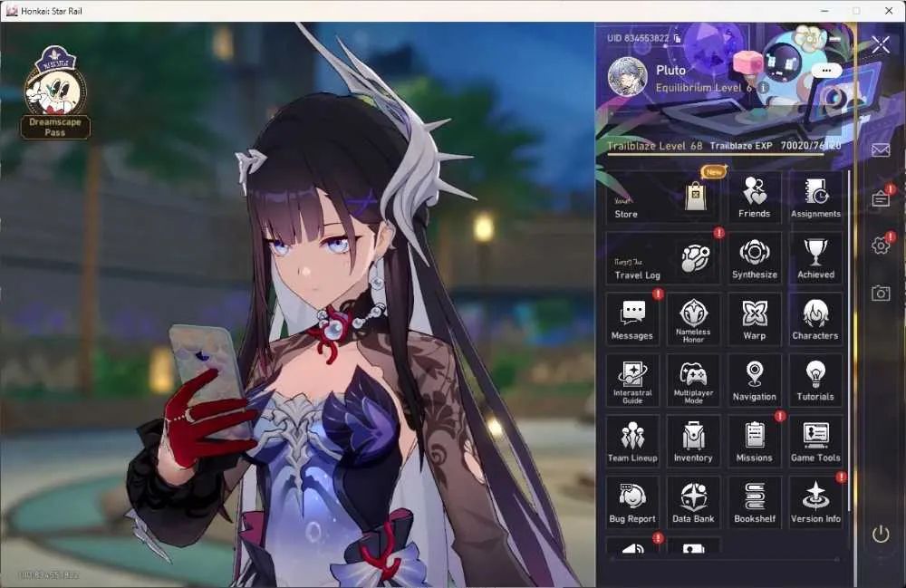
Task: Copy the UID using the copy icon
Action: (x=677, y=38)
